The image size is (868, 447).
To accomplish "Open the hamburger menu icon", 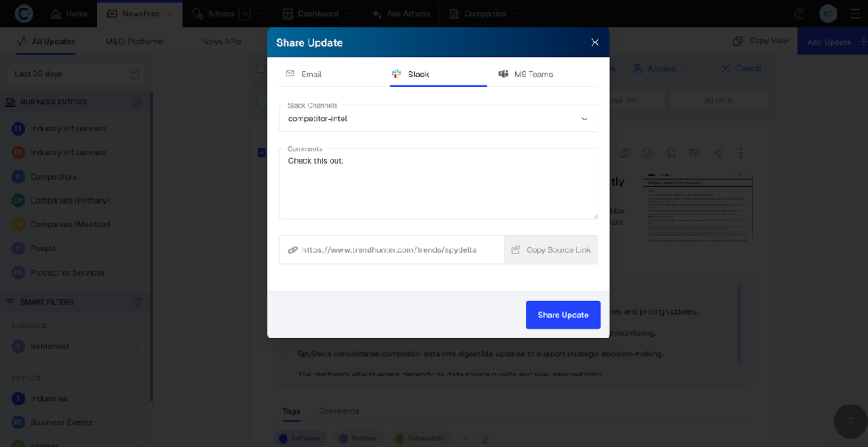I will pos(855,14).
